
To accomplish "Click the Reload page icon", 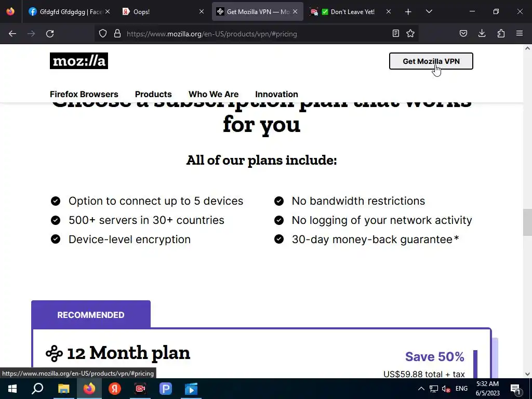I will [x=50, y=34].
